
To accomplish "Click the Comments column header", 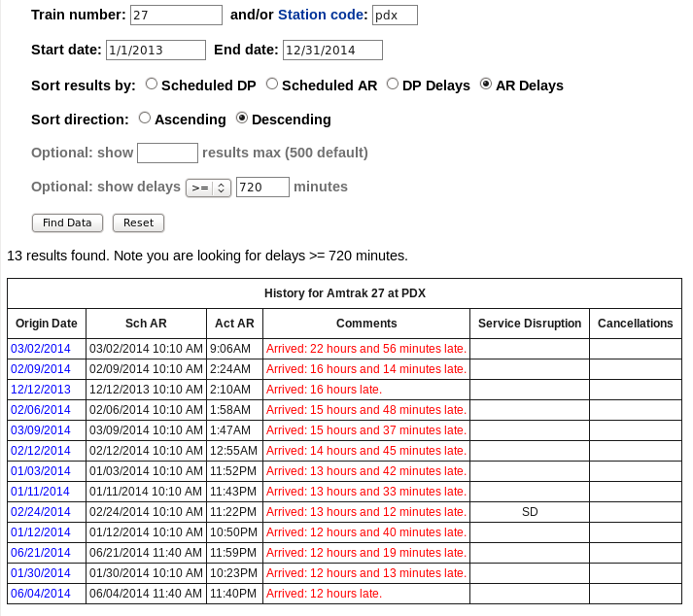I will click(366, 324).
